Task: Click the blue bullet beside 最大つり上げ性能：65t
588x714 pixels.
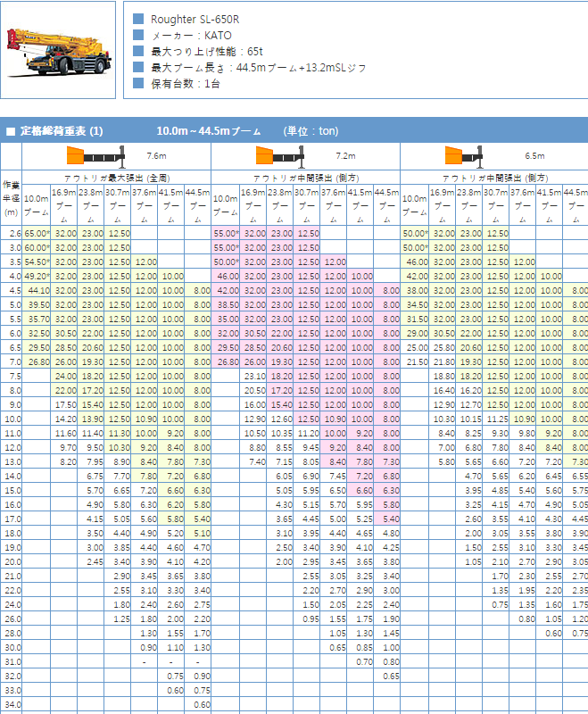Action: tap(138, 52)
